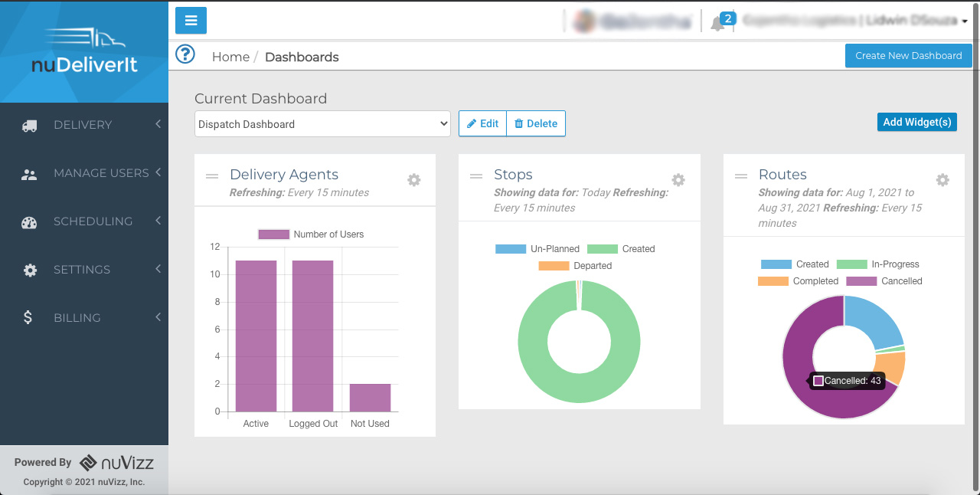The image size is (980, 495).
Task: Go to Home via breadcrumb
Action: pyautogui.click(x=230, y=57)
